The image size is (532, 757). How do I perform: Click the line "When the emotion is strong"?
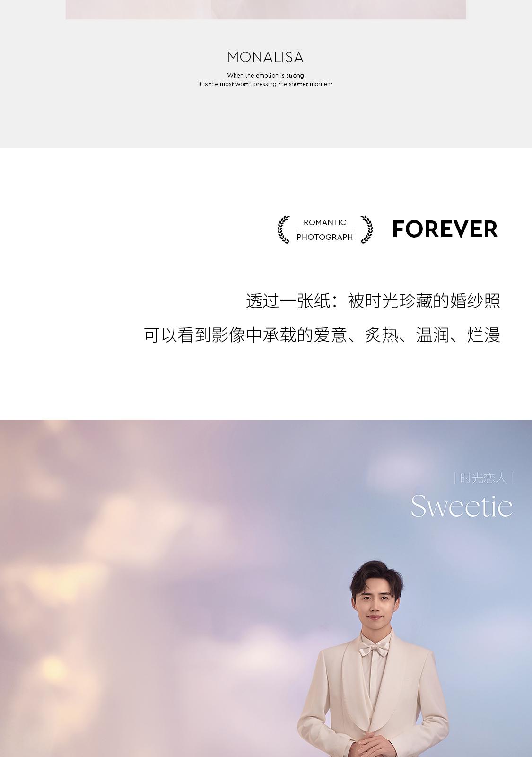point(265,75)
